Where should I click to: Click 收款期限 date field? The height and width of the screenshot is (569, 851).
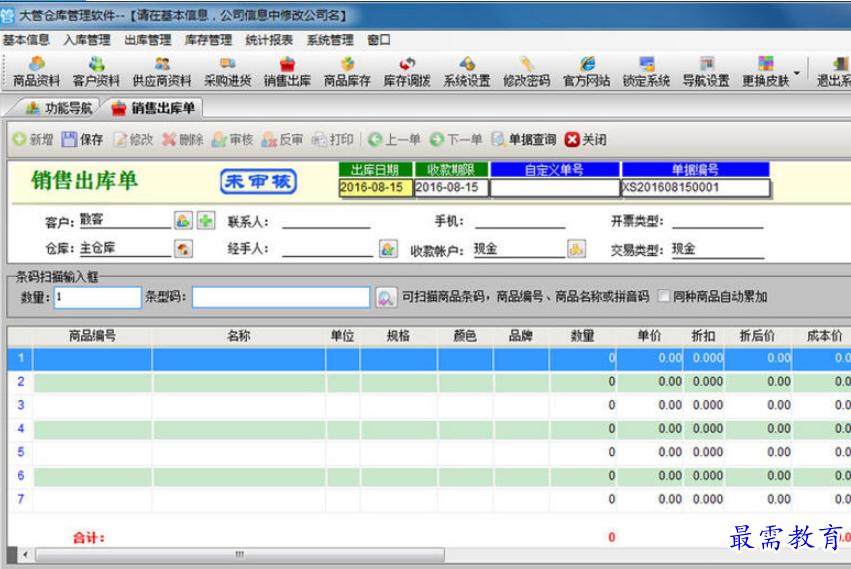[x=451, y=187]
